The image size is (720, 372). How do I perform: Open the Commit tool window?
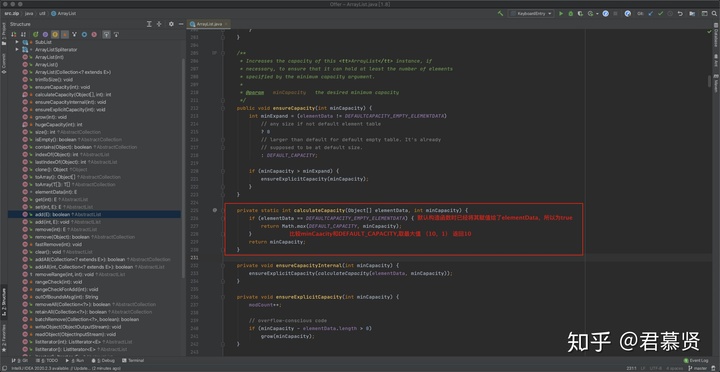(x=4, y=62)
